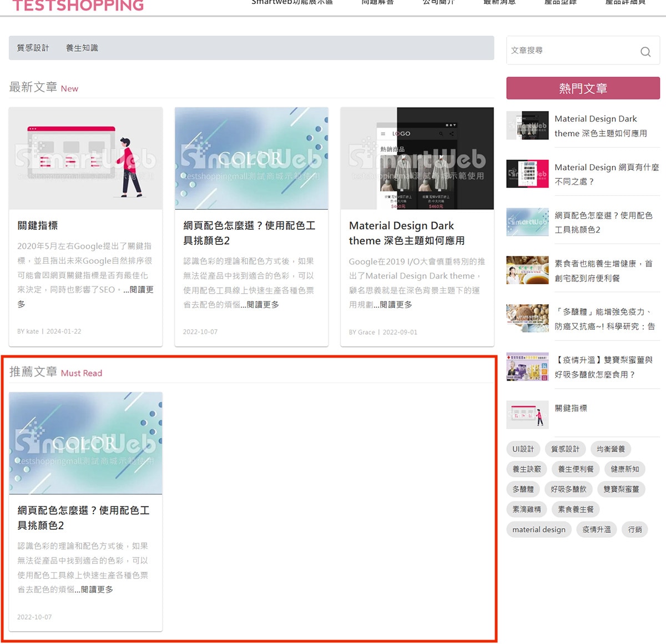The image size is (666, 644).
Task: Type in the 文章搜尋 search field
Action: (572, 51)
